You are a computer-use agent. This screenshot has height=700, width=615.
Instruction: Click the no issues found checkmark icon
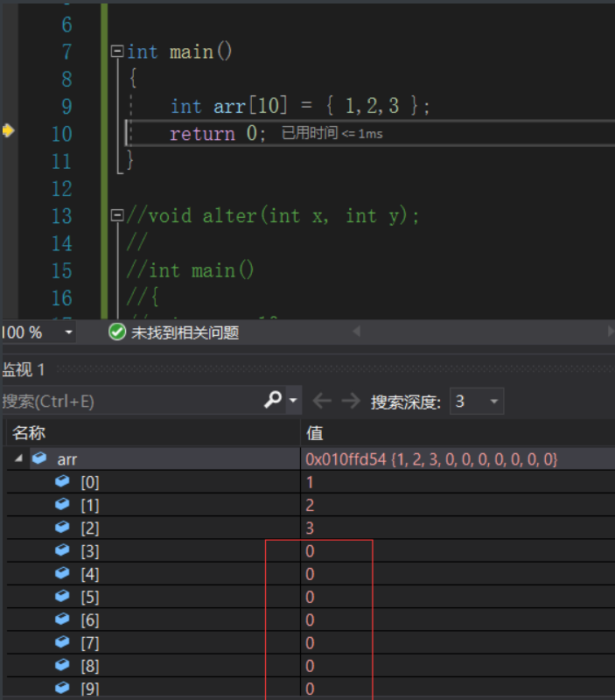point(117,332)
